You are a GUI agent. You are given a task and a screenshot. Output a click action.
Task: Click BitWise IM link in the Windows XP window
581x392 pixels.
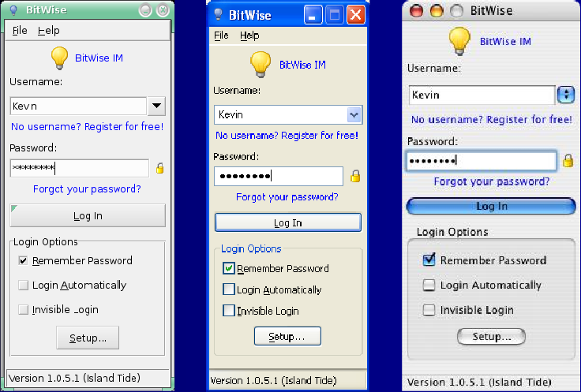coord(302,65)
